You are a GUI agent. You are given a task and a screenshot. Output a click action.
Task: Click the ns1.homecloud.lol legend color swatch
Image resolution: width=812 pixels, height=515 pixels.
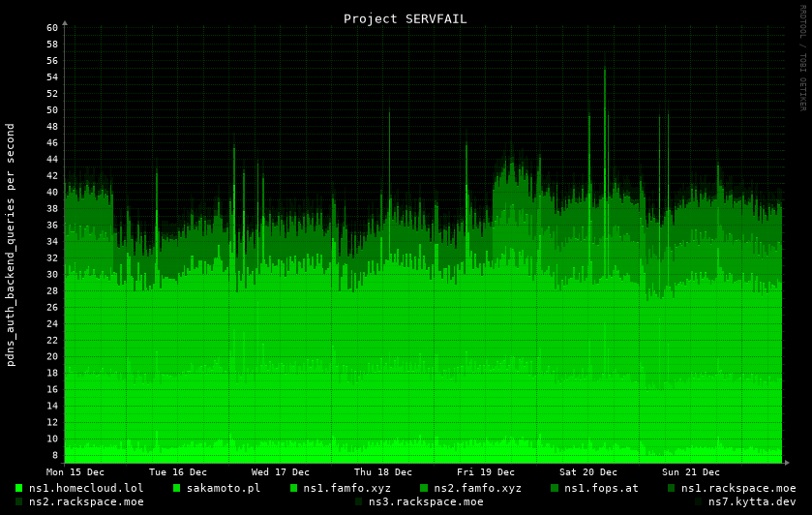point(19,488)
